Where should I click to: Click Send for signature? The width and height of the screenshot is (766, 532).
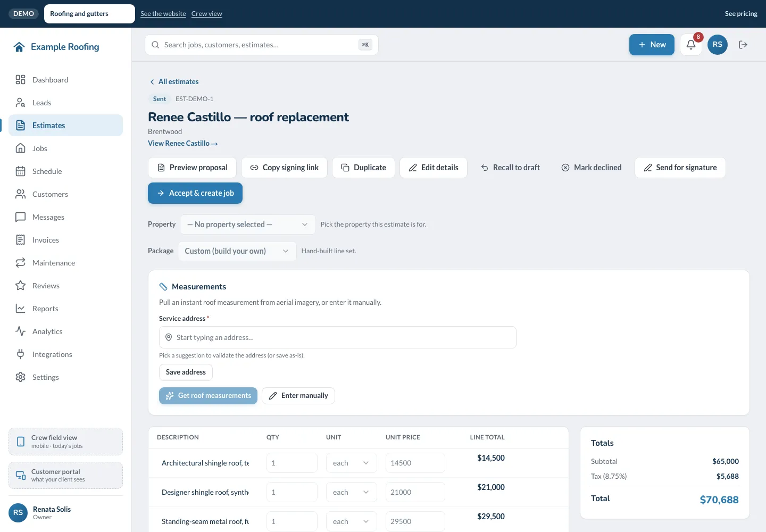click(680, 168)
